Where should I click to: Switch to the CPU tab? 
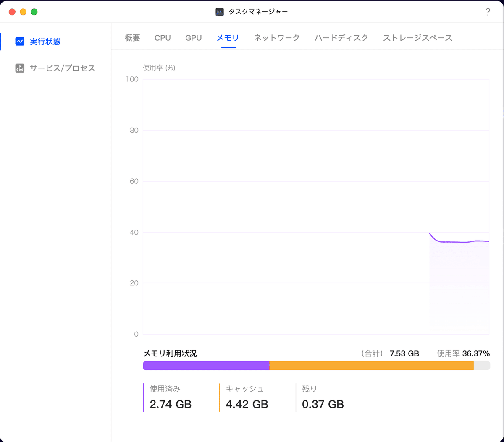(x=163, y=37)
